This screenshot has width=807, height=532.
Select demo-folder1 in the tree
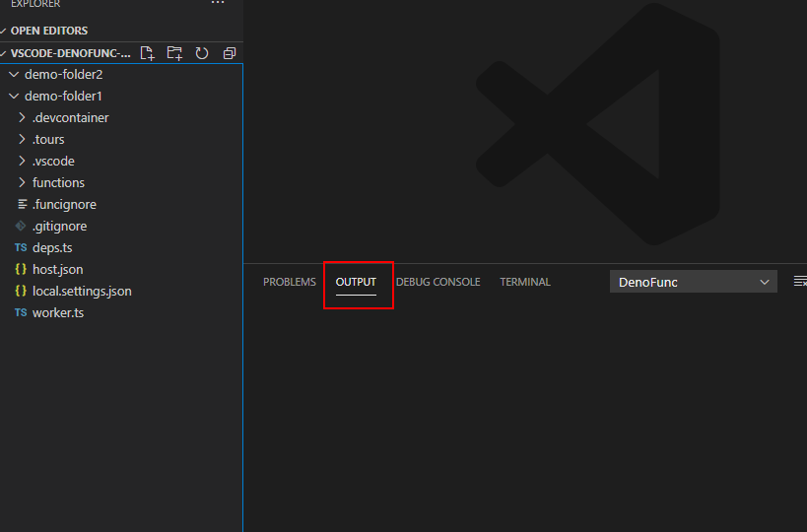[63, 96]
